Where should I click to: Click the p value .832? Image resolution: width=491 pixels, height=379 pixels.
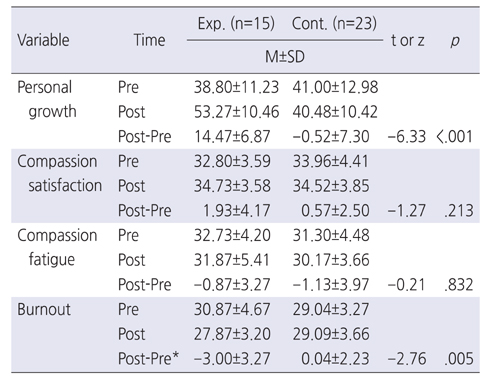point(459,285)
